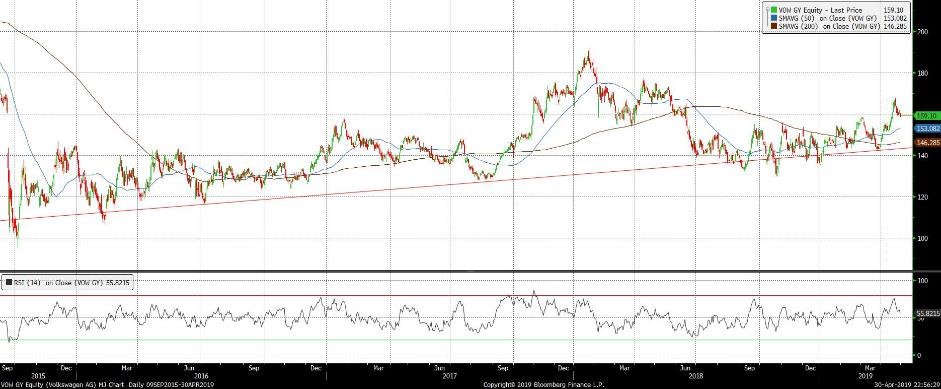Click the blue 153.082 axis price tag
941x389 pixels.
927,128
